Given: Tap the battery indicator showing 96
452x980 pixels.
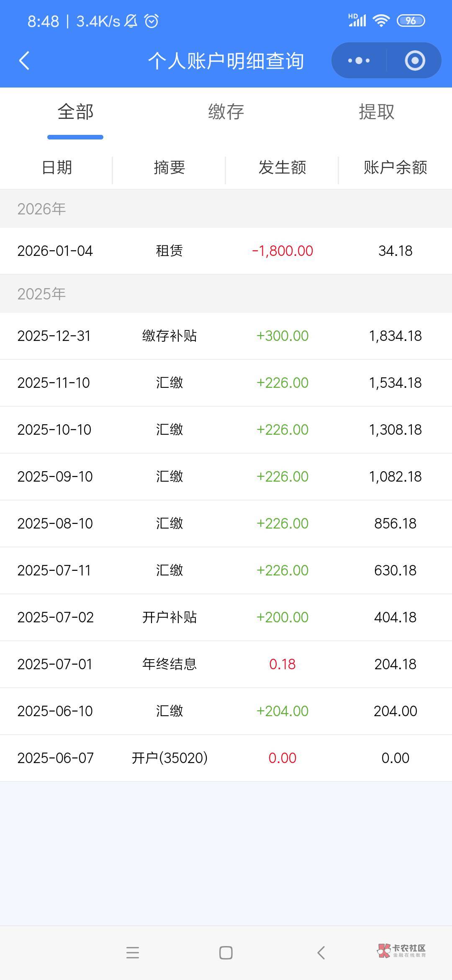Looking at the screenshot, I should tap(411, 21).
